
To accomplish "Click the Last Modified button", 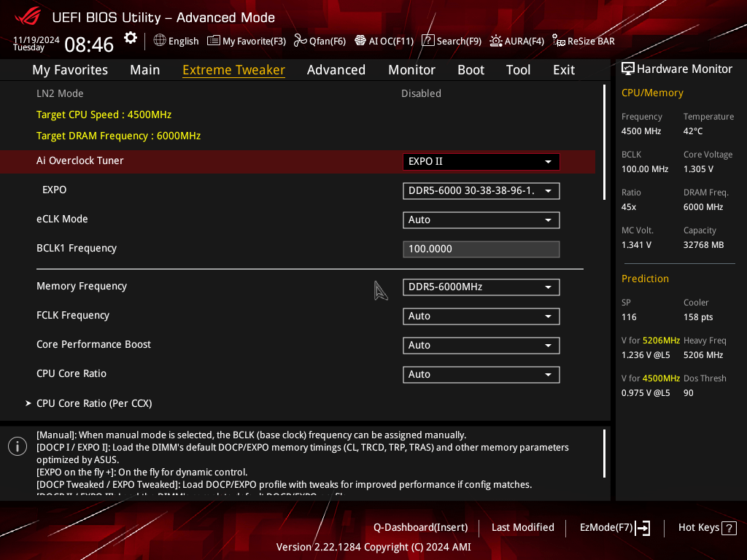I will [522, 528].
